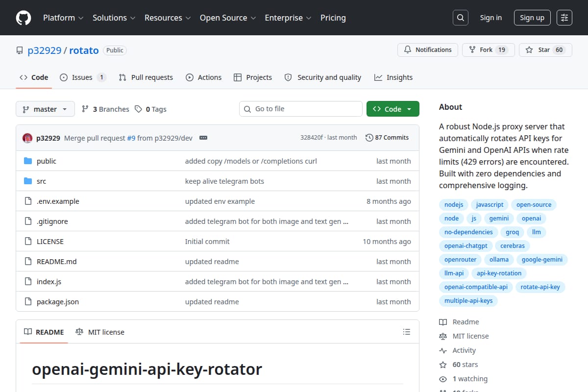This screenshot has width=588, height=392.
Task: Open the openrouter topic tag
Action: [x=460, y=260]
